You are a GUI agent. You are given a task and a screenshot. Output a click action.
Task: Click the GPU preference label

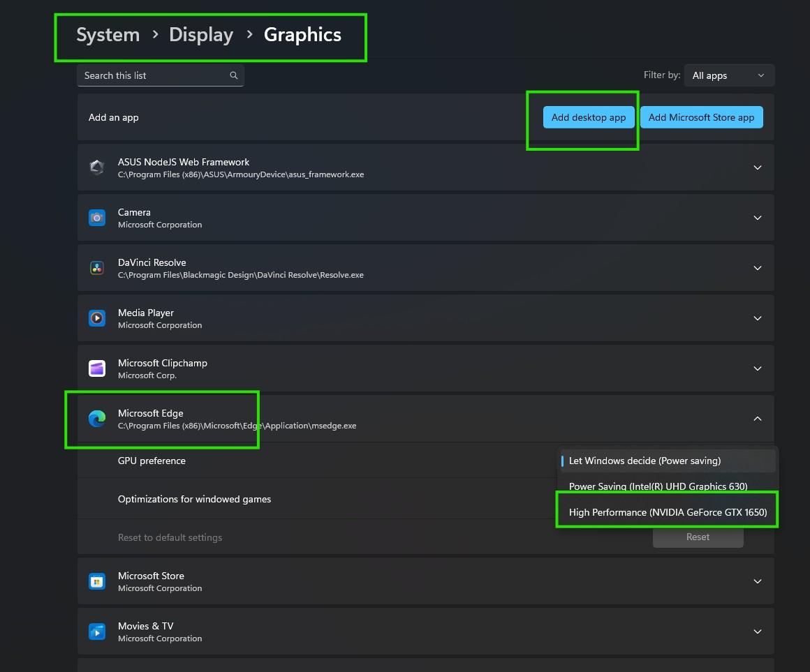point(152,461)
